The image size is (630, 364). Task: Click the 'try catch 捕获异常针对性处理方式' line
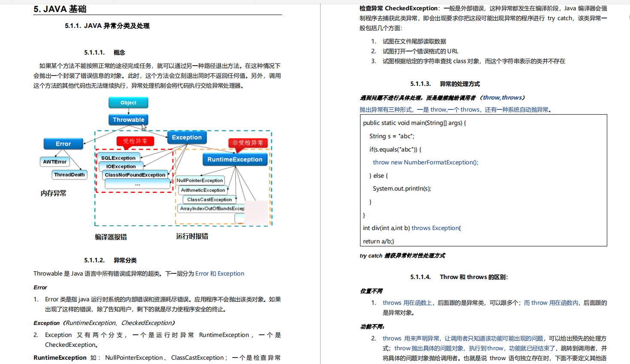click(403, 255)
